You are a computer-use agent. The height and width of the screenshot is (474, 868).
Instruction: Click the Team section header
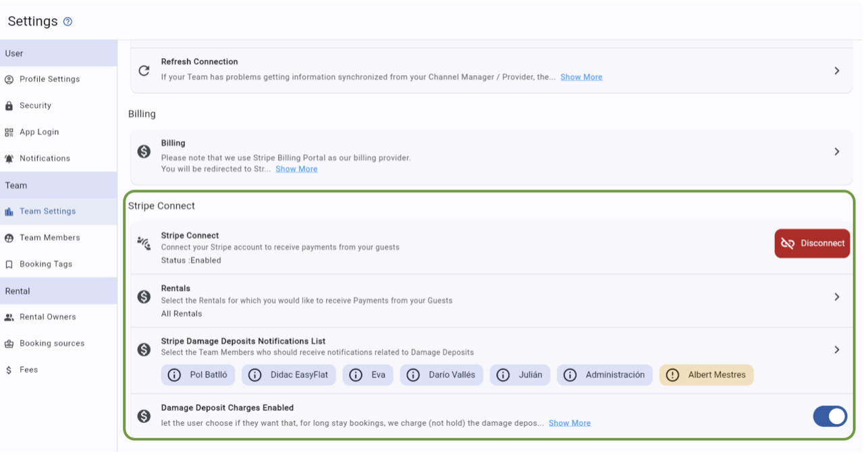point(59,185)
